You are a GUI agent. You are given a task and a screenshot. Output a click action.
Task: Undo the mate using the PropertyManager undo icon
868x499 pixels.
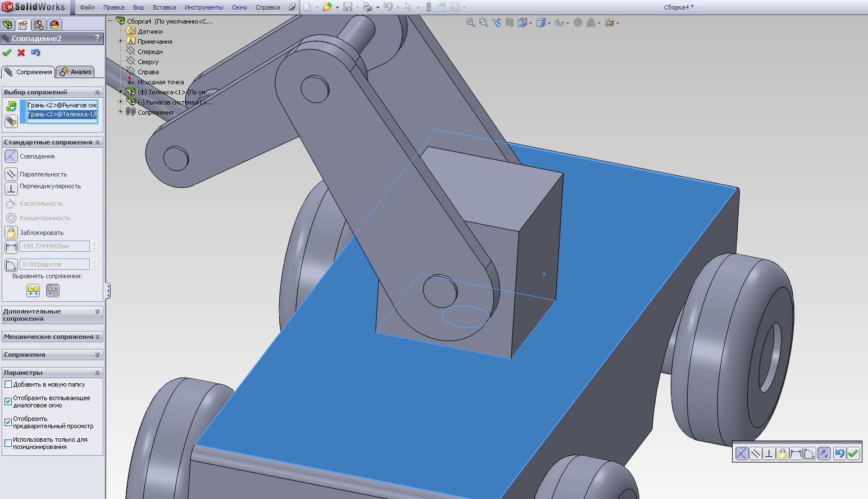click(x=36, y=53)
